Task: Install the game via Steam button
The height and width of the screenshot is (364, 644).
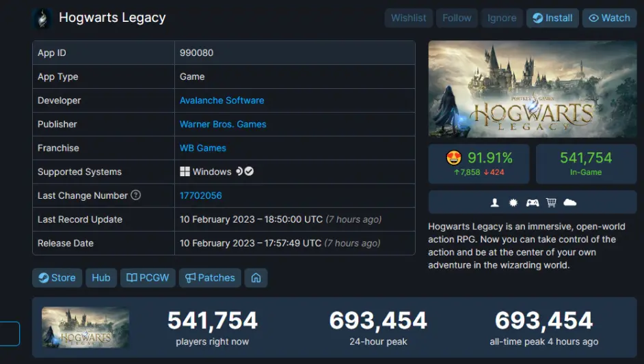Action: coord(552,18)
